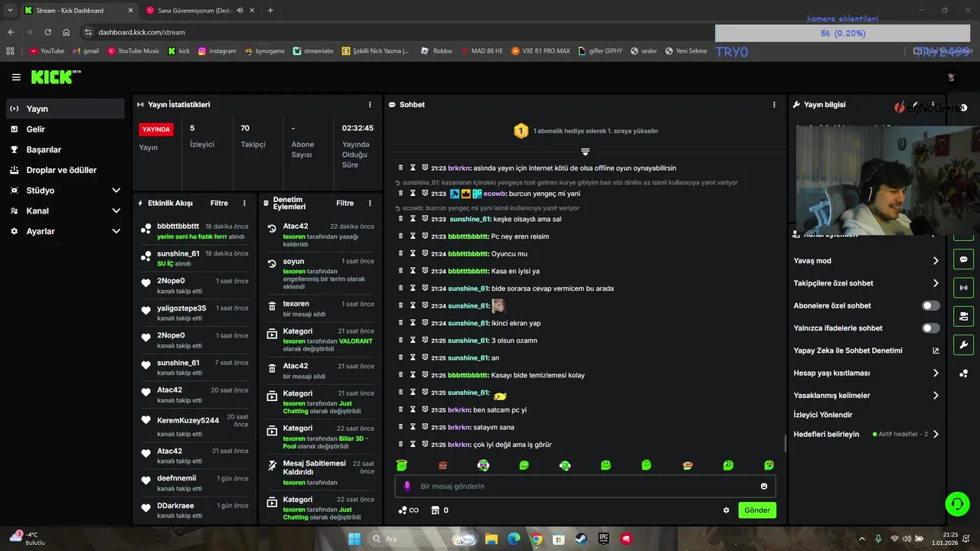This screenshot has width=980, height=551.
Task: Open the emoji picker in the message field
Action: pyautogui.click(x=764, y=486)
